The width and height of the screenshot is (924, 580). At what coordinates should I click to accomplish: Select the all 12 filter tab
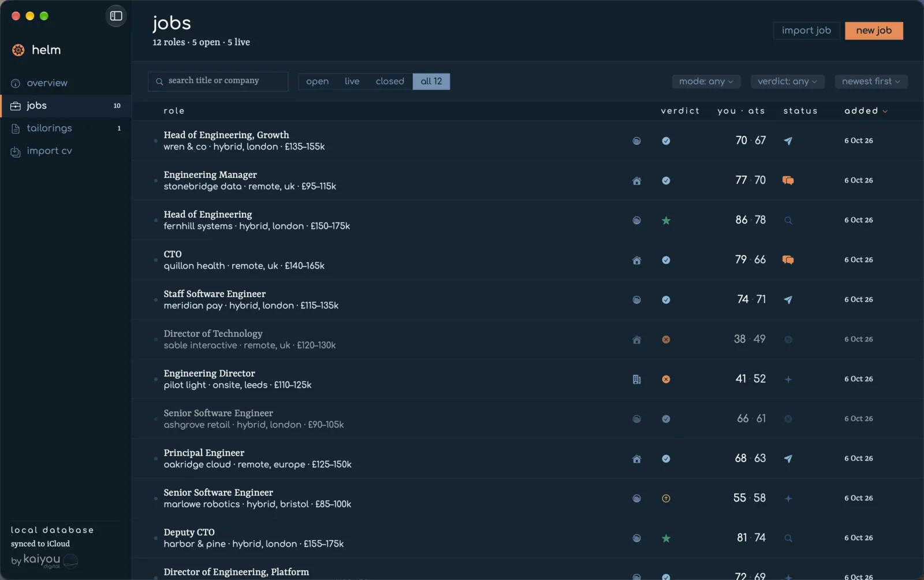[431, 81]
